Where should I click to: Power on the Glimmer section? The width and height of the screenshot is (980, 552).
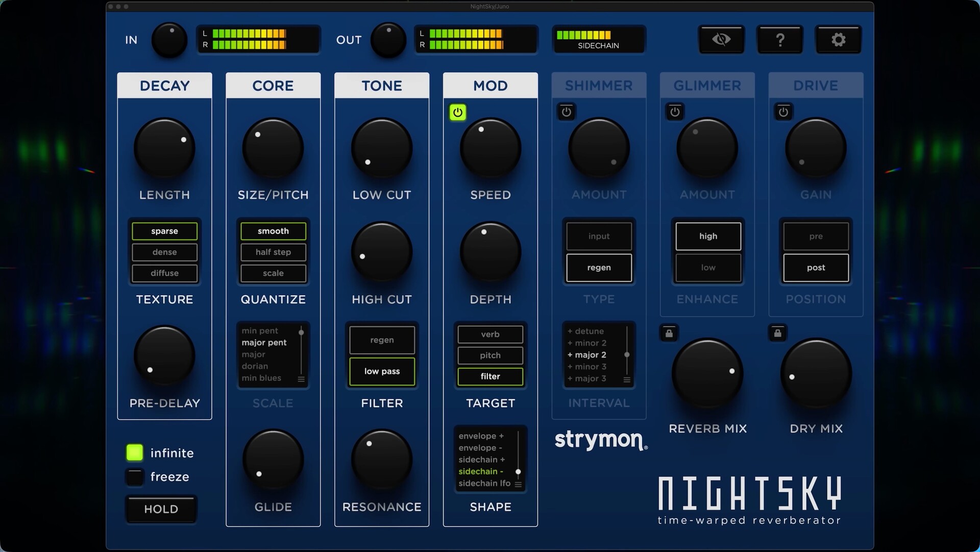675,112
